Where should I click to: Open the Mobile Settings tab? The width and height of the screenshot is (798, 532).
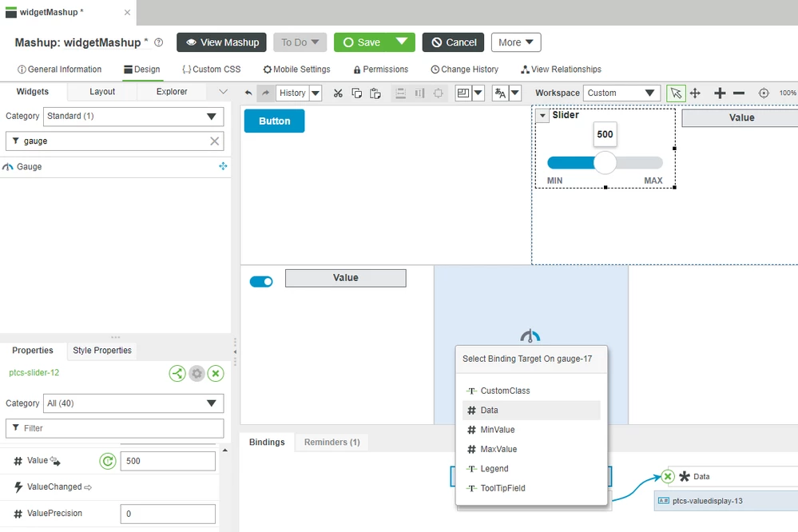tap(296, 69)
